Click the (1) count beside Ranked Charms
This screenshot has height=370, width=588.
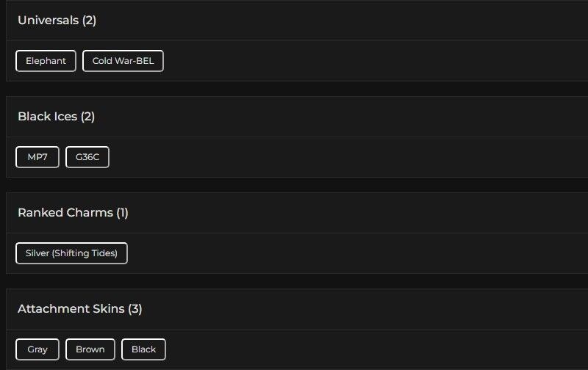tap(122, 212)
